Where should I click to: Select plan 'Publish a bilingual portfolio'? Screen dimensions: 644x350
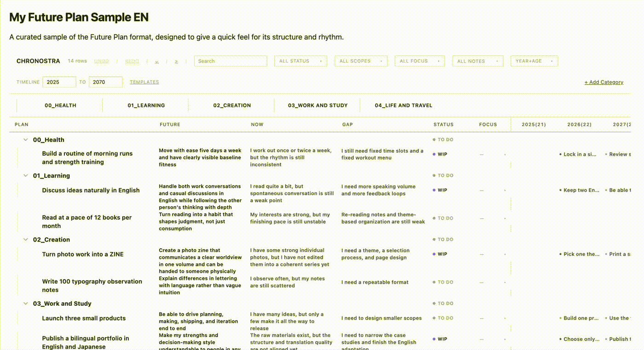[x=86, y=343]
